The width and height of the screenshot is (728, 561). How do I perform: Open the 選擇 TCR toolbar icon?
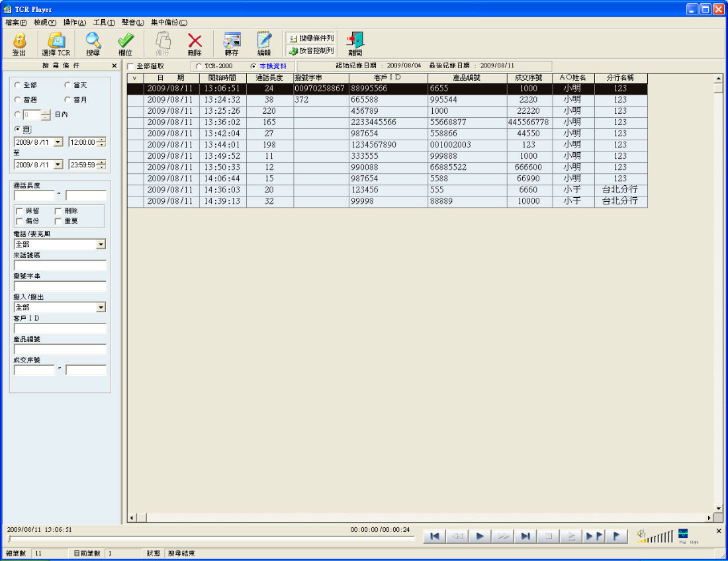click(x=56, y=44)
